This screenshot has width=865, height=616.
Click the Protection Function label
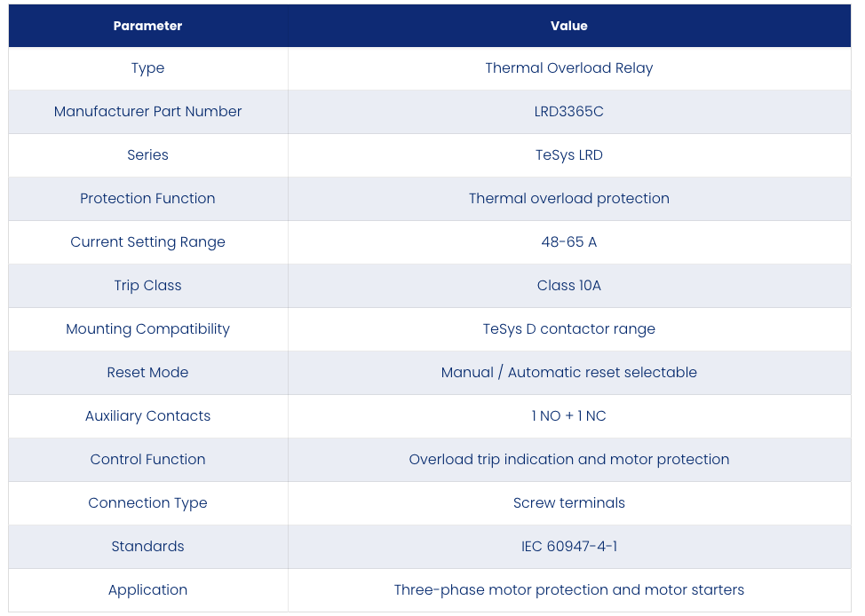(147, 199)
